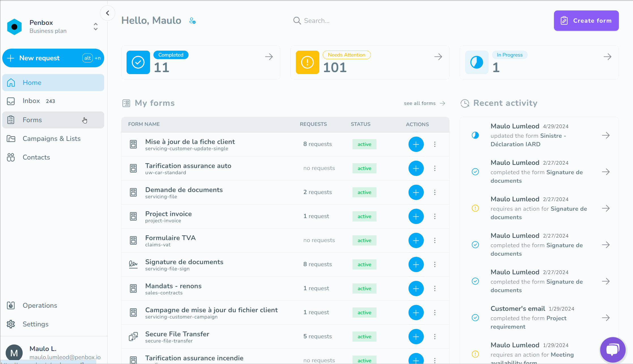
Task: Expand the three-dot menu for Signature de documents
Action: point(435,264)
